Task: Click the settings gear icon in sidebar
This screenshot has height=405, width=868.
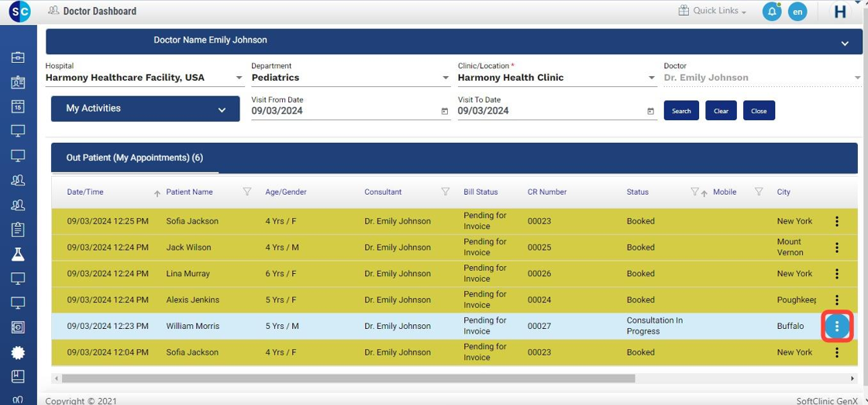Action: pyautogui.click(x=18, y=352)
